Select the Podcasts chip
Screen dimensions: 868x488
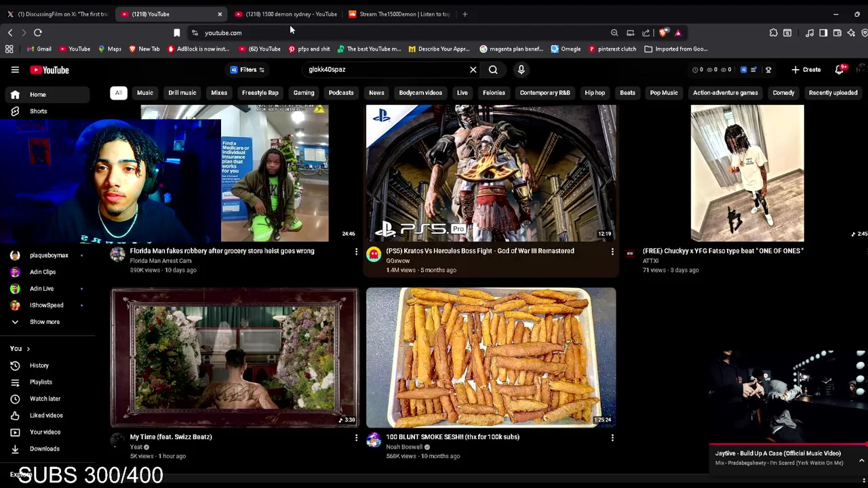pyautogui.click(x=341, y=93)
